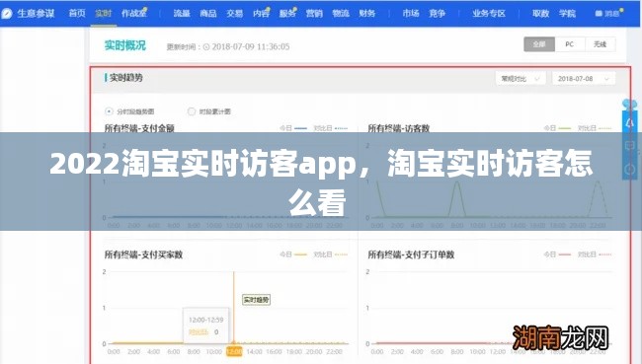Open the 消息 message icon
This screenshot has width=642, height=364.
pyautogui.click(x=599, y=14)
